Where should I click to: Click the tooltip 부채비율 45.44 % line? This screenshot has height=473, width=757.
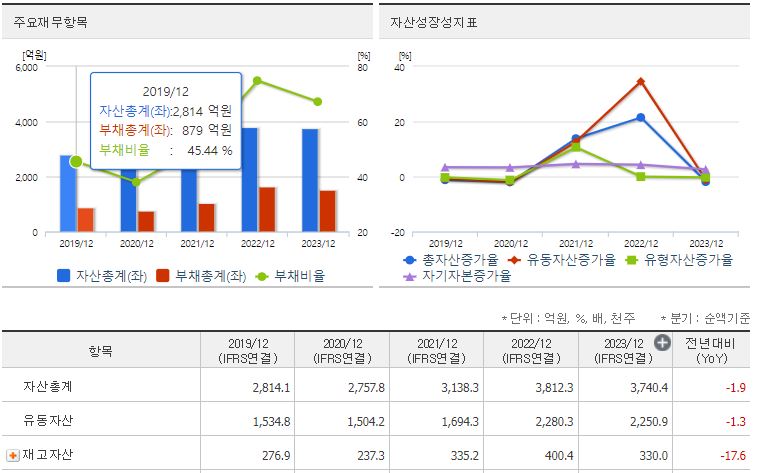click(166, 150)
